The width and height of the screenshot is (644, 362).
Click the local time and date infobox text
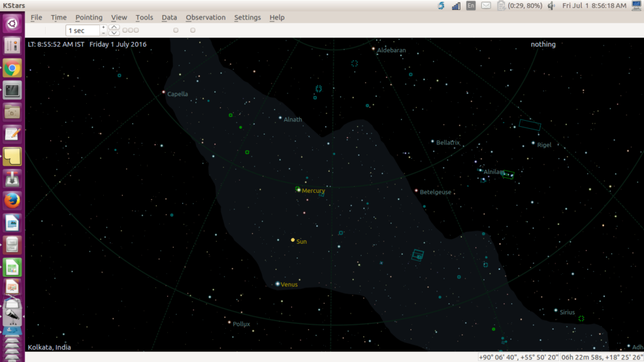point(87,45)
